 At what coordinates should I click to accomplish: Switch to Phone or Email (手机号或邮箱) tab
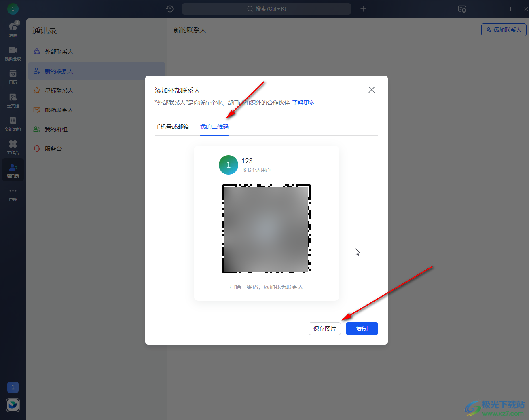[x=172, y=127]
